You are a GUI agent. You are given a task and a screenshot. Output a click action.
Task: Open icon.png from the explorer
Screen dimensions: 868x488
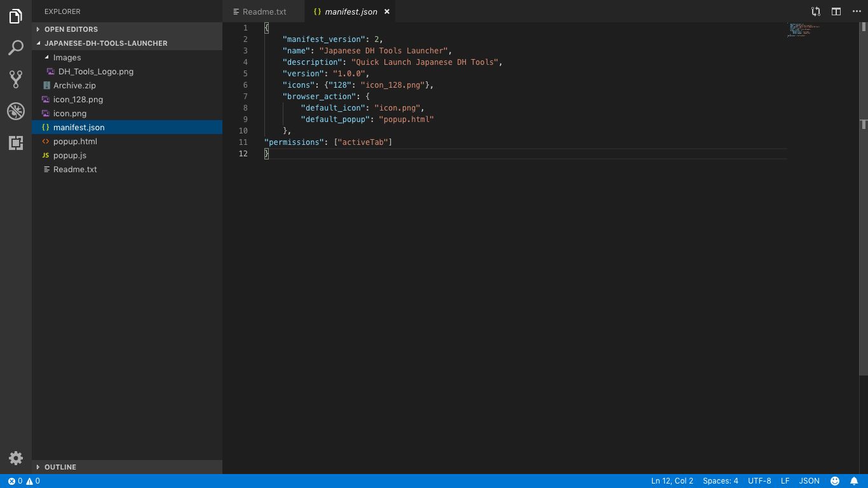pos(127,113)
